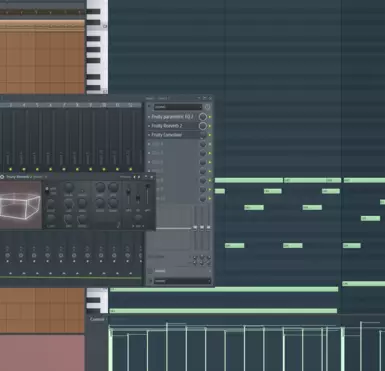The height and width of the screenshot is (371, 385).
Task: Open the audio input source dropdown
Action: pyautogui.click(x=178, y=107)
